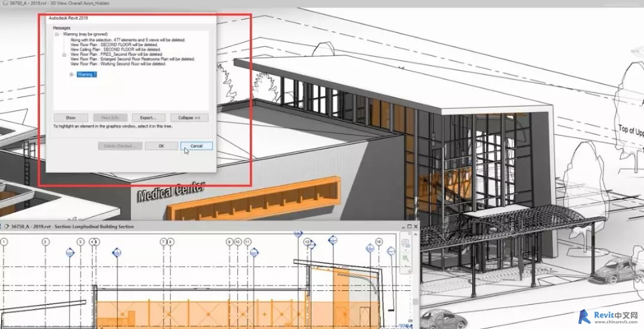Click the section view's vertical scrollbar thumb
Image resolution: width=644 pixels, height=329 pixels.
pyautogui.click(x=416, y=302)
